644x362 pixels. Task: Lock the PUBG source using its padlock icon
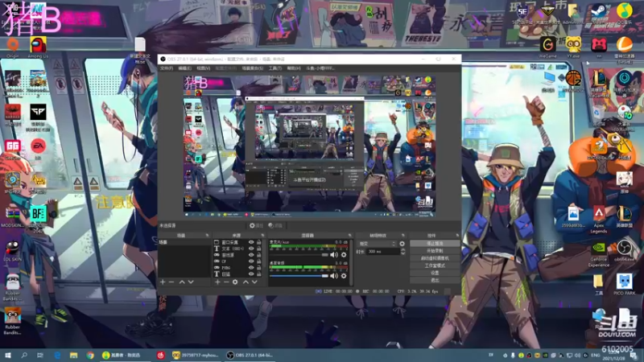258,268
